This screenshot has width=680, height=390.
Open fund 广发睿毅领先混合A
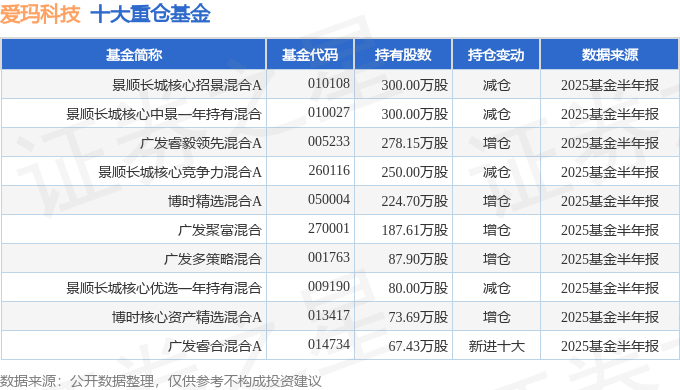pos(201,143)
